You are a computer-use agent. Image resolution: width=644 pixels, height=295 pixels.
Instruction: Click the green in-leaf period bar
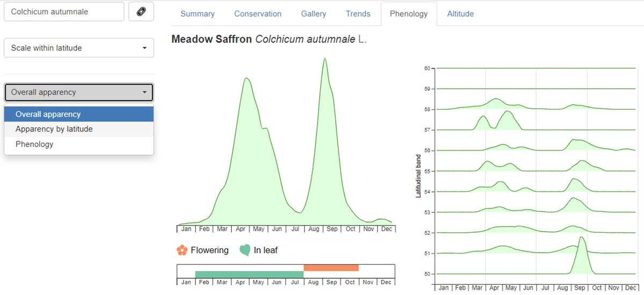point(250,274)
